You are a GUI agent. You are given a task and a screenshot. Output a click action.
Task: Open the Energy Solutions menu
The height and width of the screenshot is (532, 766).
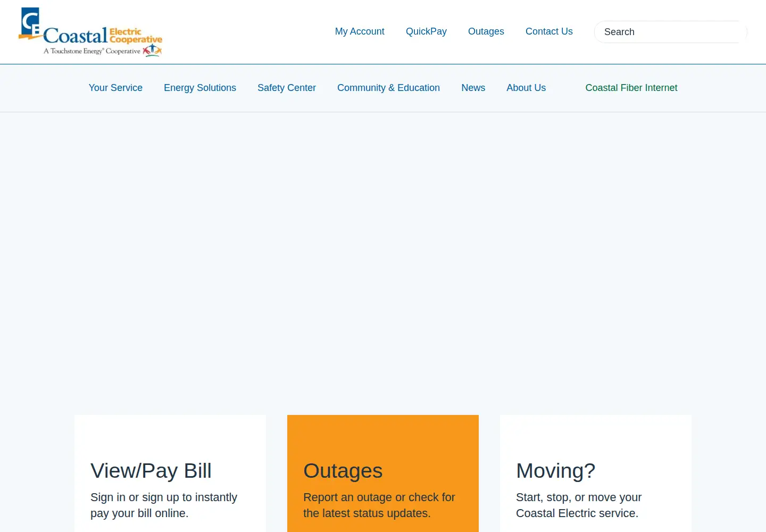pos(200,88)
